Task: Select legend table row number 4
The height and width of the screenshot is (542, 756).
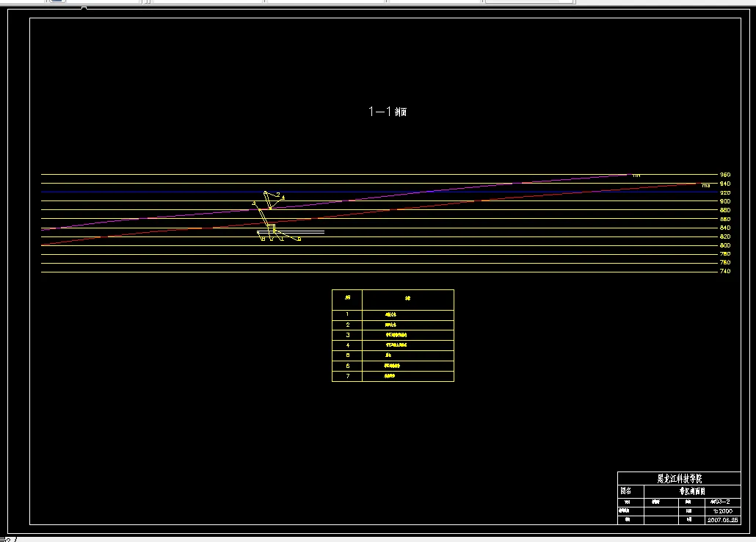Action: [393, 345]
